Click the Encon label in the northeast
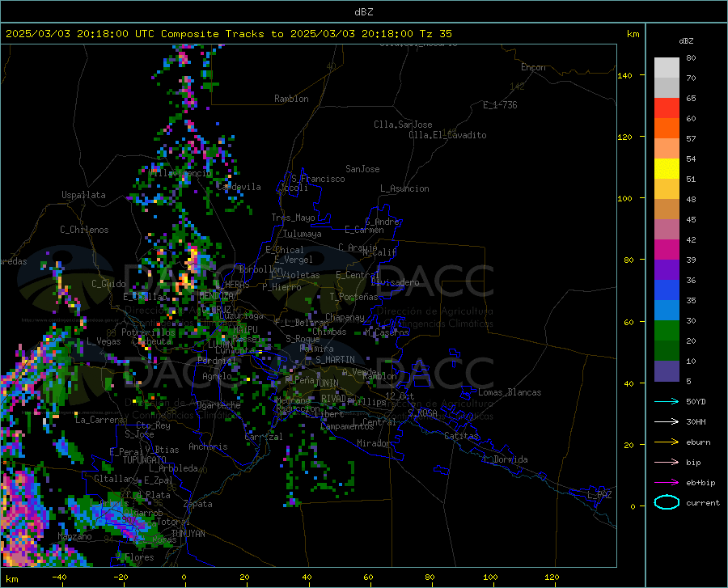This screenshot has width=728, height=588. pyautogui.click(x=533, y=67)
